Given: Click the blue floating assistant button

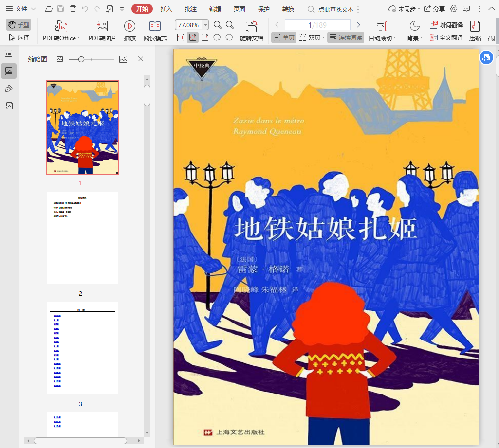Looking at the screenshot, I should coord(486,57).
